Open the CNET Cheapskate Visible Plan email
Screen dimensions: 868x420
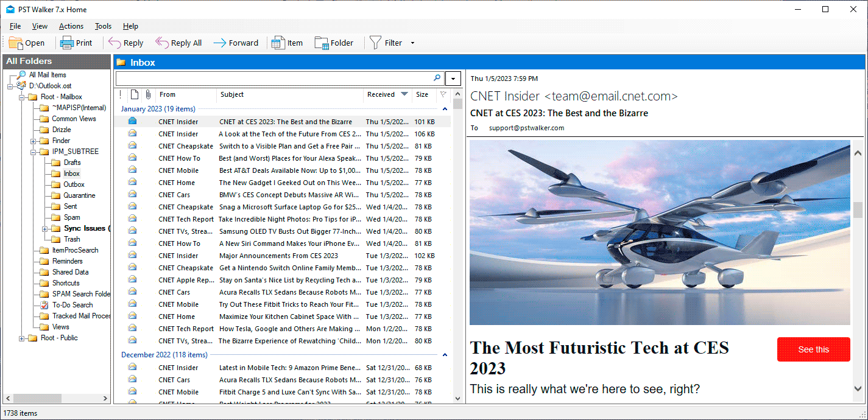(x=282, y=146)
